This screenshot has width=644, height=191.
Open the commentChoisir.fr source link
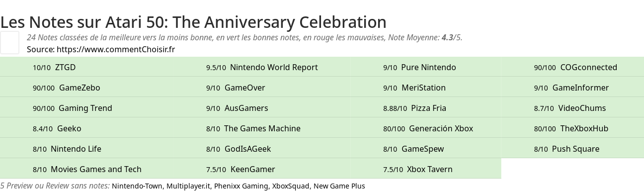[116, 49]
